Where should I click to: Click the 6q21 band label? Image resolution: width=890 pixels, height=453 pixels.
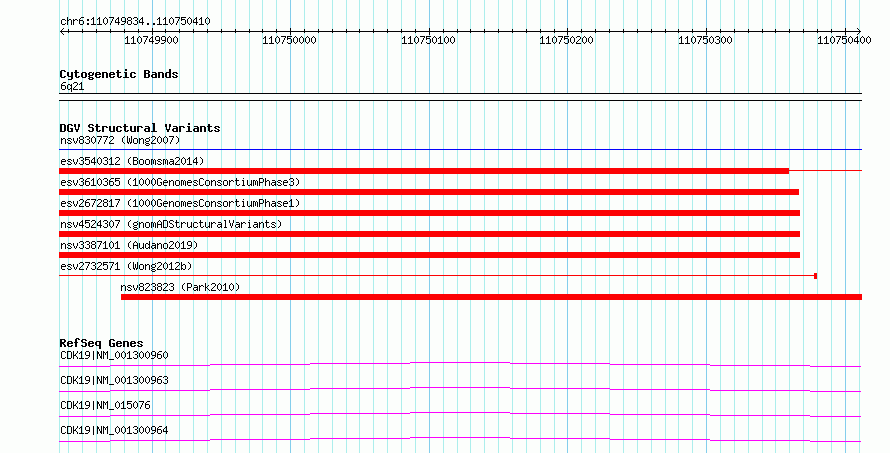click(x=72, y=86)
